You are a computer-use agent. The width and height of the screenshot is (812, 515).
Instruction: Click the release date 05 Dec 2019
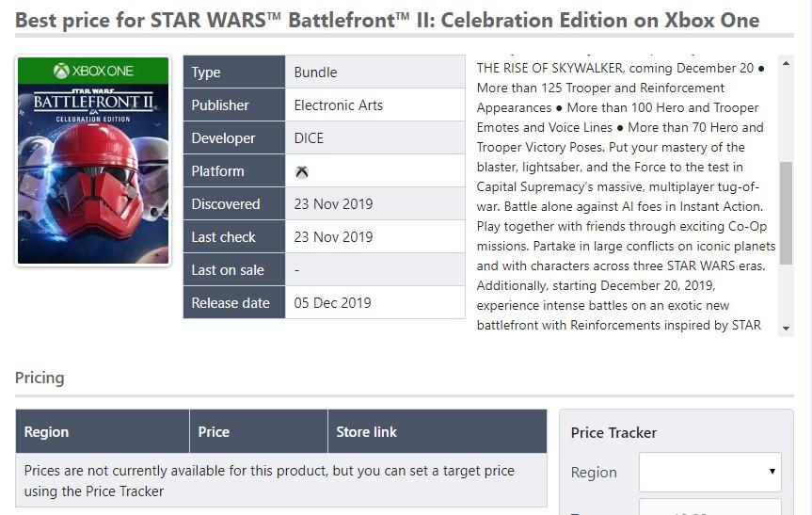332,303
